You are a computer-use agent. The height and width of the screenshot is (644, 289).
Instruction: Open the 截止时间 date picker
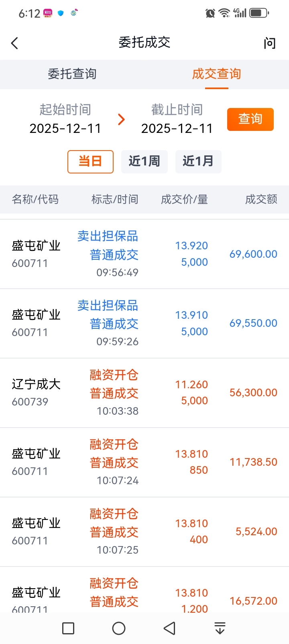pyautogui.click(x=177, y=120)
